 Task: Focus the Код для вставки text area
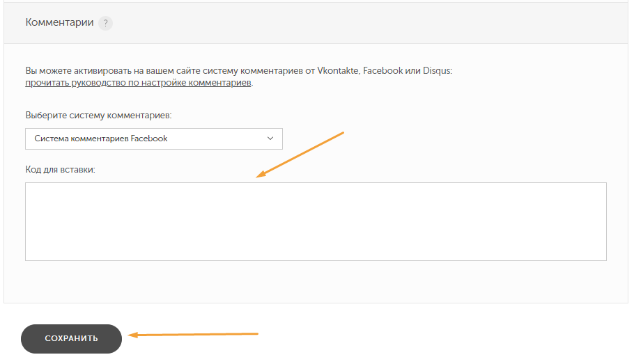(x=316, y=221)
